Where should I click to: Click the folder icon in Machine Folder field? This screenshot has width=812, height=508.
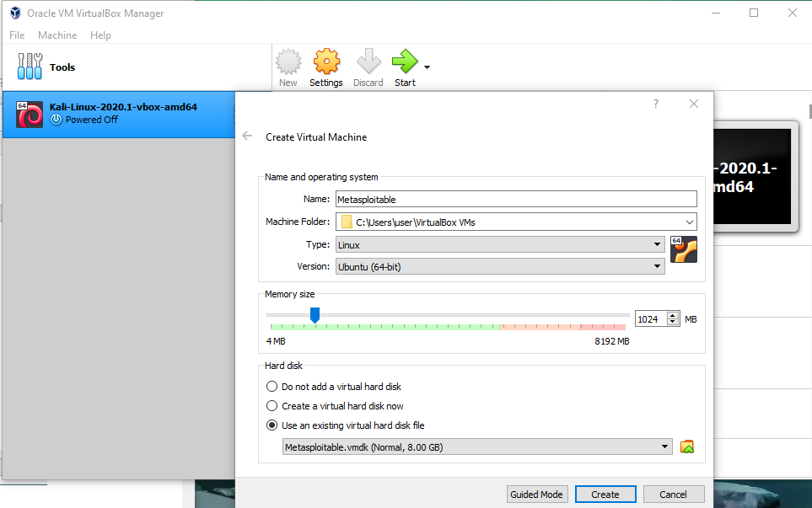point(347,222)
